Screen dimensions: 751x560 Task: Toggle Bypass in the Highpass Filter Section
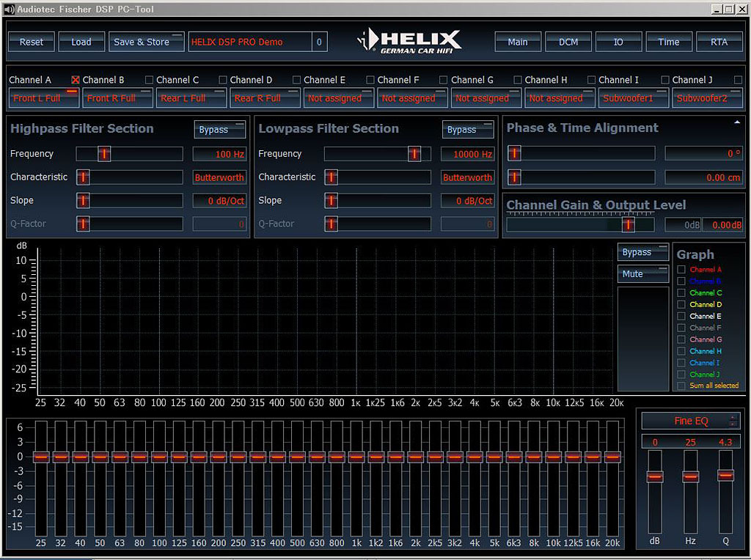pyautogui.click(x=220, y=130)
